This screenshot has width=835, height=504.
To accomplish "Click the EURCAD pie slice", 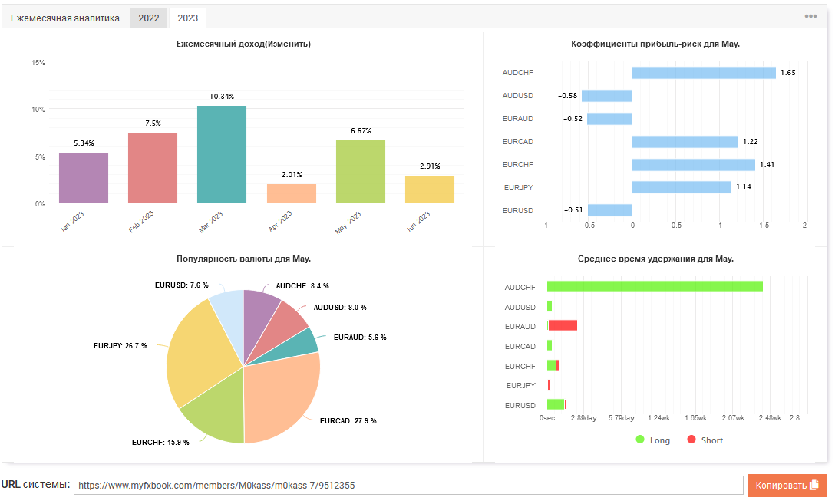I will (282, 397).
